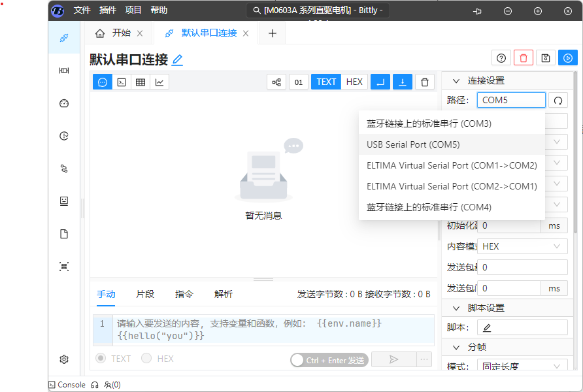This screenshot has width=583, height=392.
Task: Select the TEXT send format radio button
Action: click(101, 359)
